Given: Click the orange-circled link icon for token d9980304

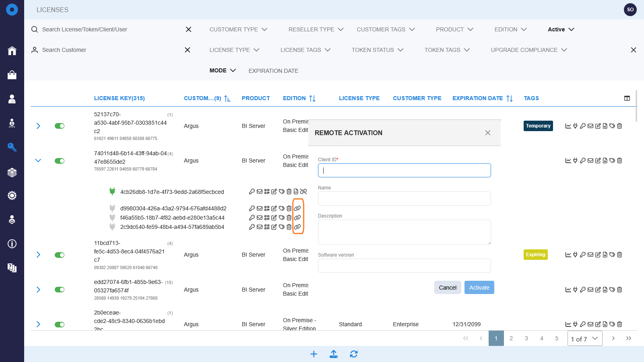Looking at the screenshot, I should pos(298,208).
